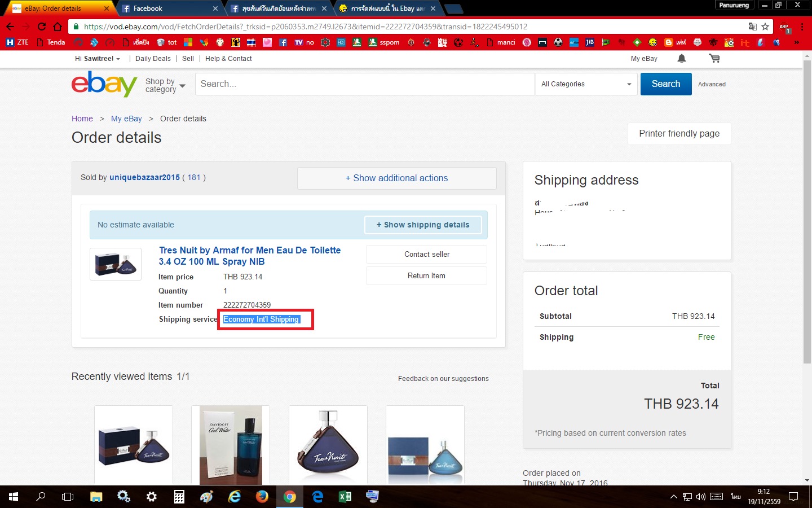
Task: Open the Windows Action Center notifications
Action: click(x=793, y=497)
